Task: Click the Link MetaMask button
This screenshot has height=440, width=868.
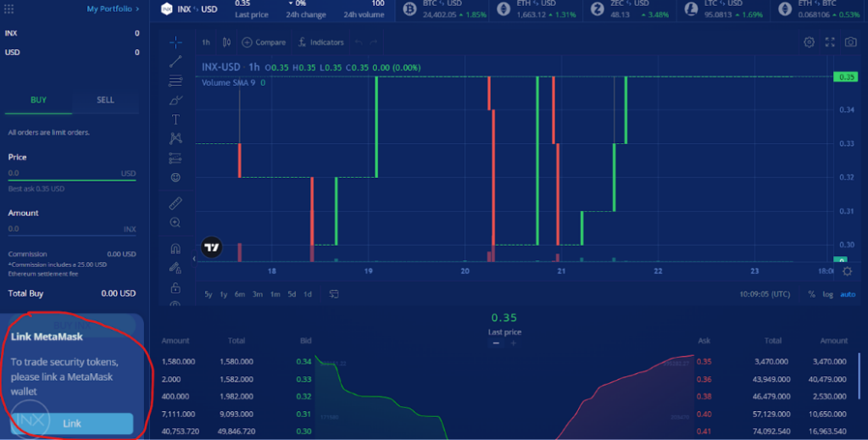Action: point(72,423)
